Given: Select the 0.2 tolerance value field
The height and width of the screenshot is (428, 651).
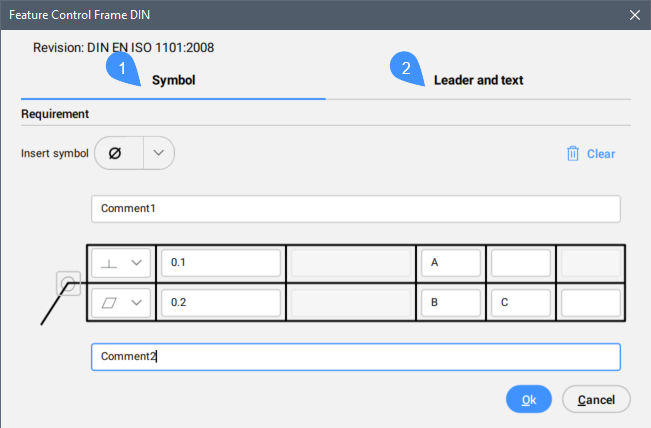Looking at the screenshot, I should click(x=220, y=303).
